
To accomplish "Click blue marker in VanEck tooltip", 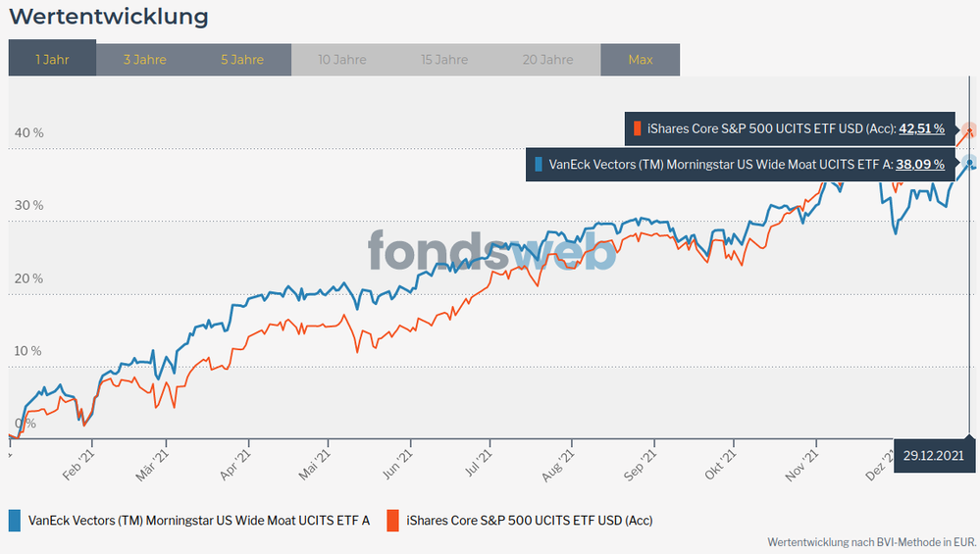I will [x=538, y=165].
